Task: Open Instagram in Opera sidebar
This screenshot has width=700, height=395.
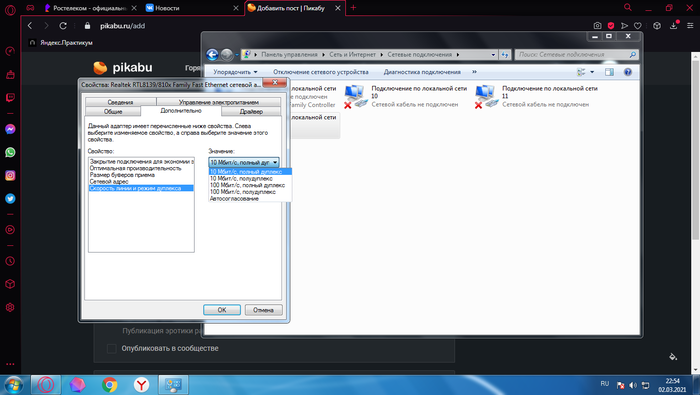Action: point(10,175)
